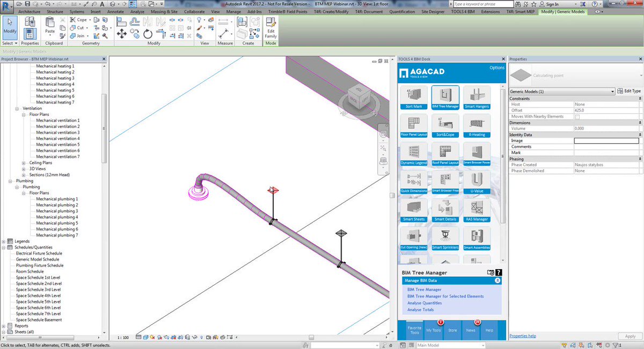Open Quick Dimensions tool
This screenshot has height=349, width=644.
click(x=413, y=182)
